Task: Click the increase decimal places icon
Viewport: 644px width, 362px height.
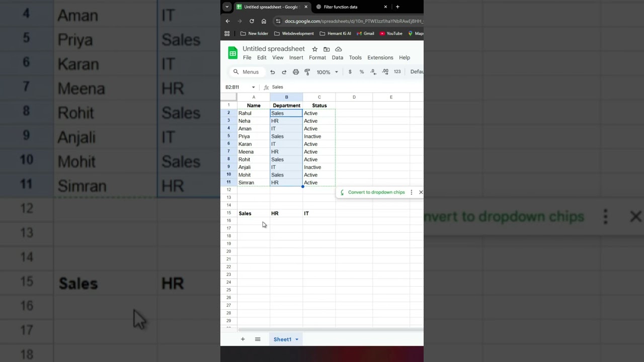Action: 385,72
